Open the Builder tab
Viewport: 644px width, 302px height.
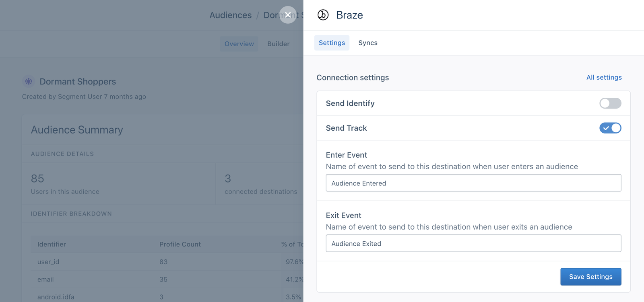[278, 43]
